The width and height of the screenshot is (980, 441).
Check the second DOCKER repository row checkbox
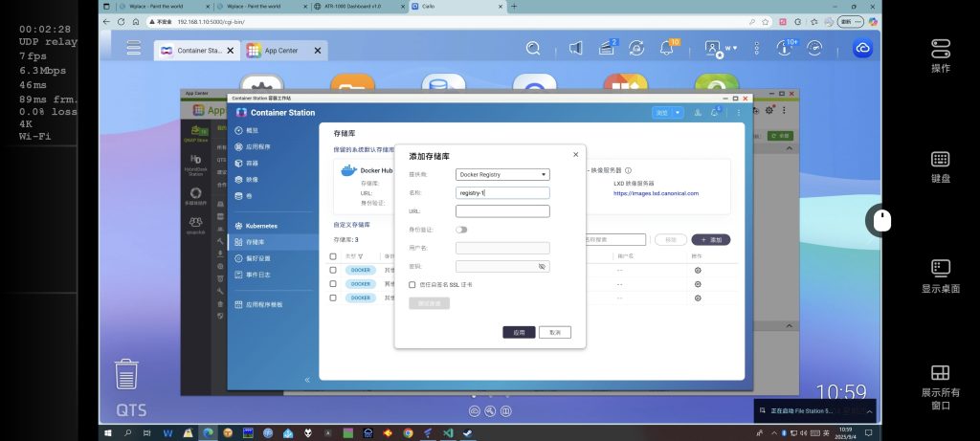tap(333, 283)
